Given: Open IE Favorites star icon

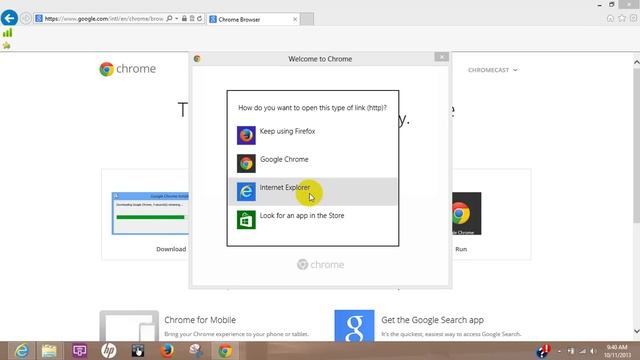Looking at the screenshot, I should point(622,18).
